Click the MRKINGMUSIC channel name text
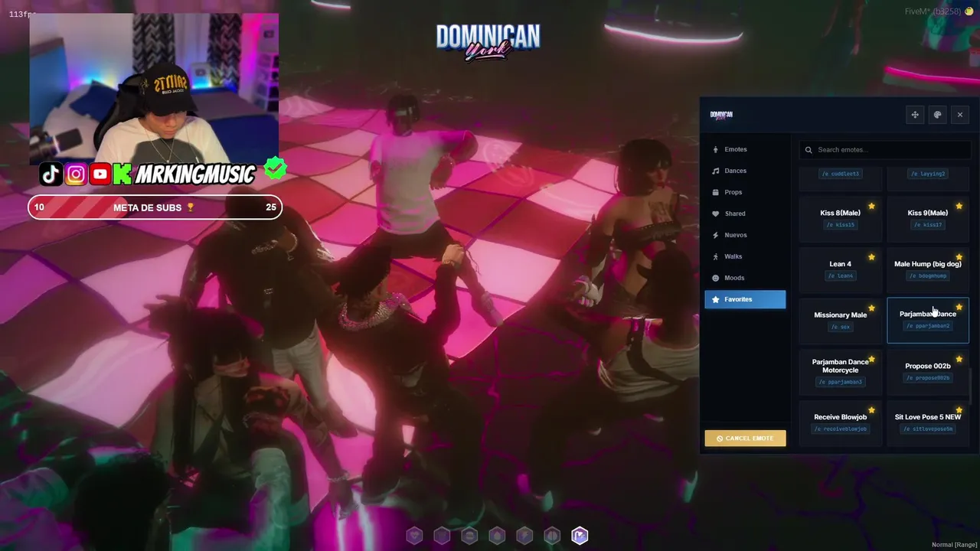The image size is (980, 551). click(x=195, y=175)
